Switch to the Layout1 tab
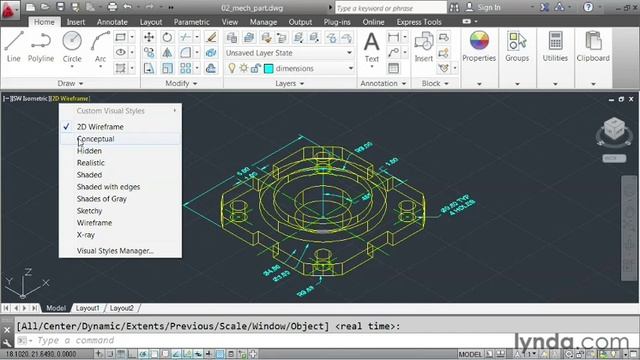The height and width of the screenshot is (360, 640). tap(87, 308)
